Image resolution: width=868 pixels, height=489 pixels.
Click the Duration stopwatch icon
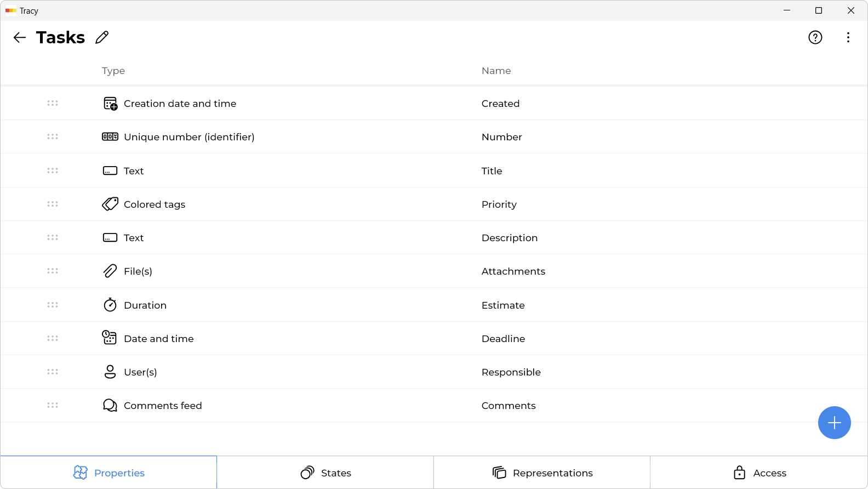tap(110, 305)
